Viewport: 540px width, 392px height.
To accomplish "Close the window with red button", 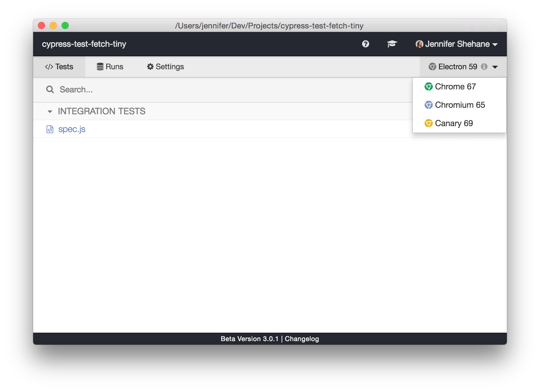I will (x=41, y=25).
